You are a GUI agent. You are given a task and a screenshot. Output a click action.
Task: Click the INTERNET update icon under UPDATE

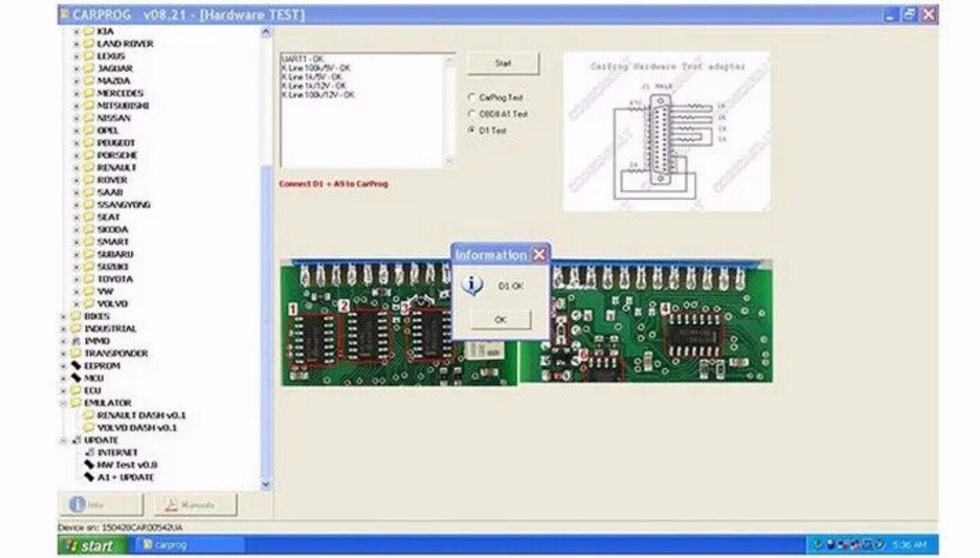(x=89, y=453)
